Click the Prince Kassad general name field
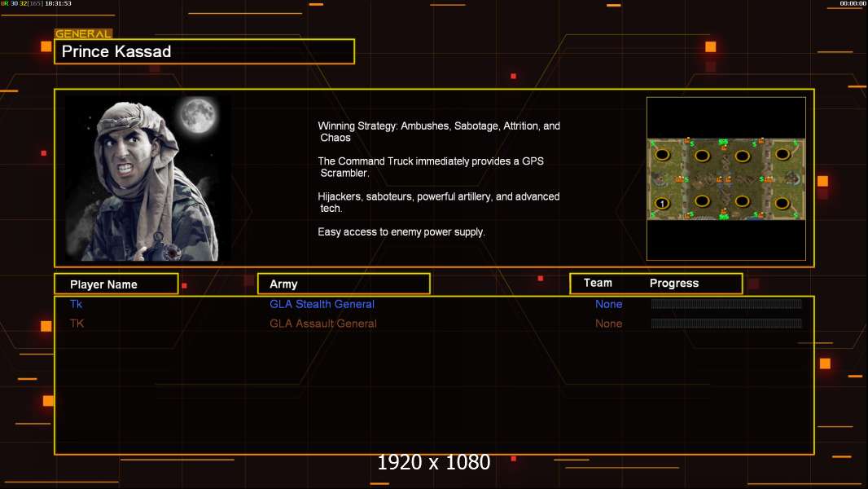Screen dimensions: 868x489 [x=204, y=51]
